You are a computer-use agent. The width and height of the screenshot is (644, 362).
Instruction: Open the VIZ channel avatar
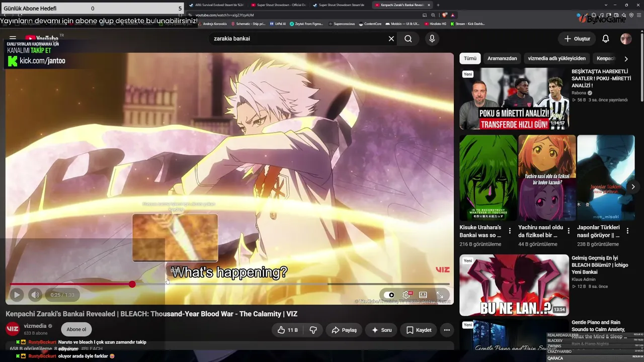click(x=13, y=329)
